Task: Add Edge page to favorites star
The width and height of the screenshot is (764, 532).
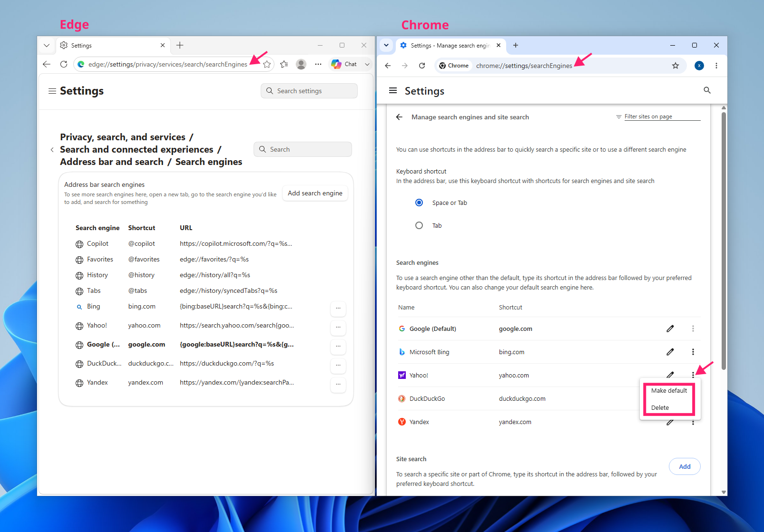Action: [267, 64]
